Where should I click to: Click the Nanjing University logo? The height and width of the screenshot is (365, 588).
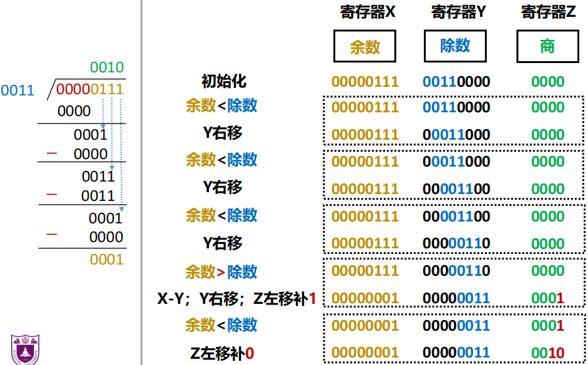point(24,349)
